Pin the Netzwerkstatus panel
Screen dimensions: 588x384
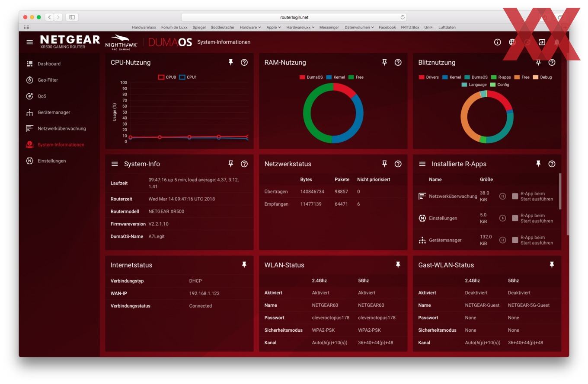point(384,164)
